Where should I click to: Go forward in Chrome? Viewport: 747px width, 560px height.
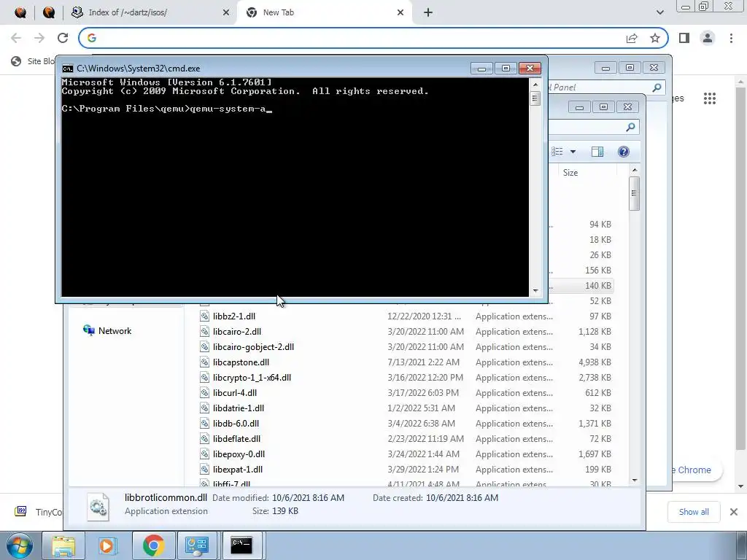pyautogui.click(x=39, y=38)
